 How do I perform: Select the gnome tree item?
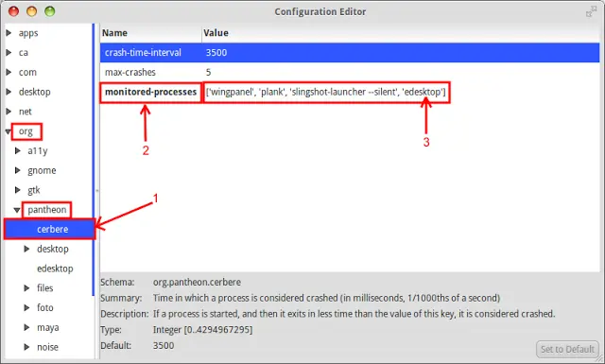point(42,170)
